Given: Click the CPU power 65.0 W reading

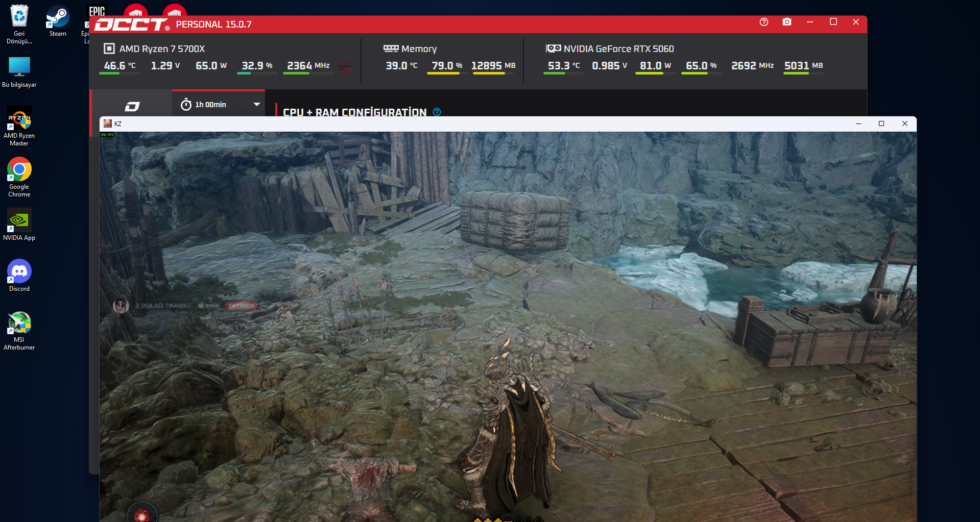Looking at the screenshot, I should click(x=211, y=66).
